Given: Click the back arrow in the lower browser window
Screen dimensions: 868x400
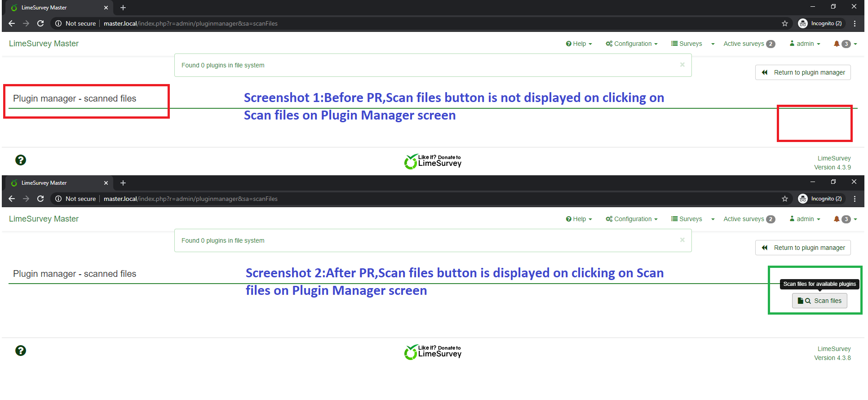Looking at the screenshot, I should point(12,199).
